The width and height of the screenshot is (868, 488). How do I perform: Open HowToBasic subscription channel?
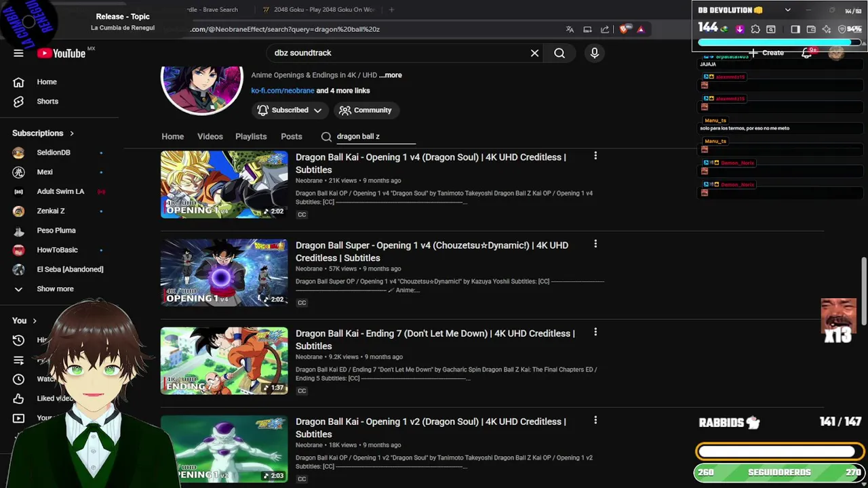click(x=58, y=250)
